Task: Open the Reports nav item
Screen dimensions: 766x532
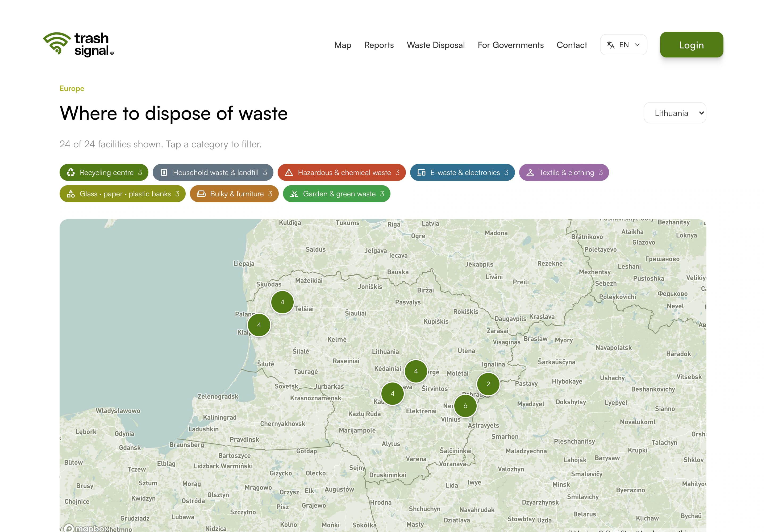Action: point(379,45)
